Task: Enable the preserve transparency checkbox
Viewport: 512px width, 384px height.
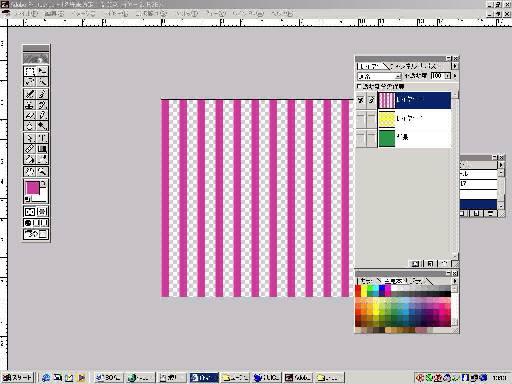Action: [x=359, y=86]
